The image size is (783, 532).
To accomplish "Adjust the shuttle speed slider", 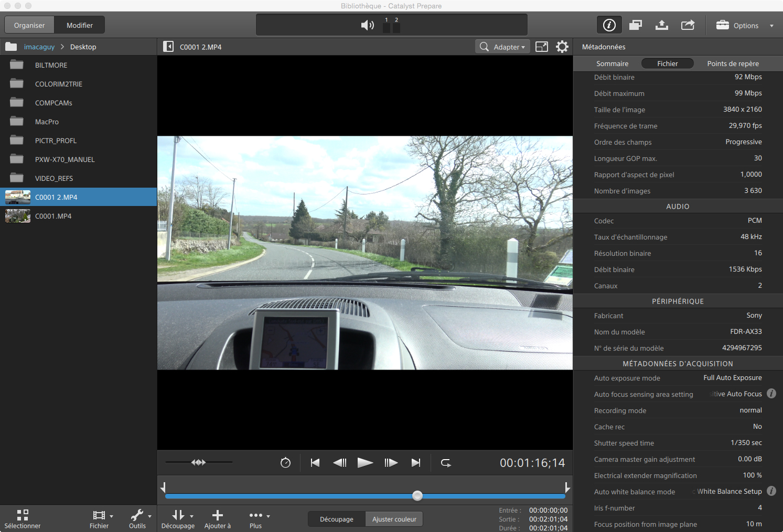I will pyautogui.click(x=199, y=462).
